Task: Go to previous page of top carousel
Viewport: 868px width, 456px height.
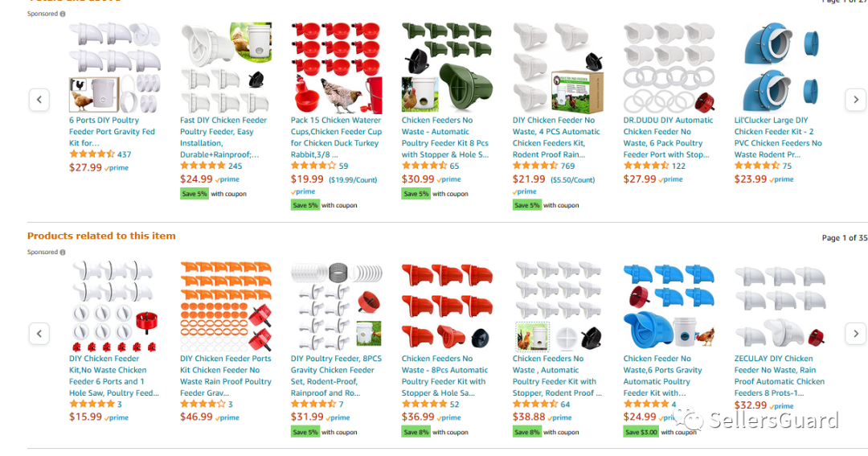Action: tap(39, 100)
